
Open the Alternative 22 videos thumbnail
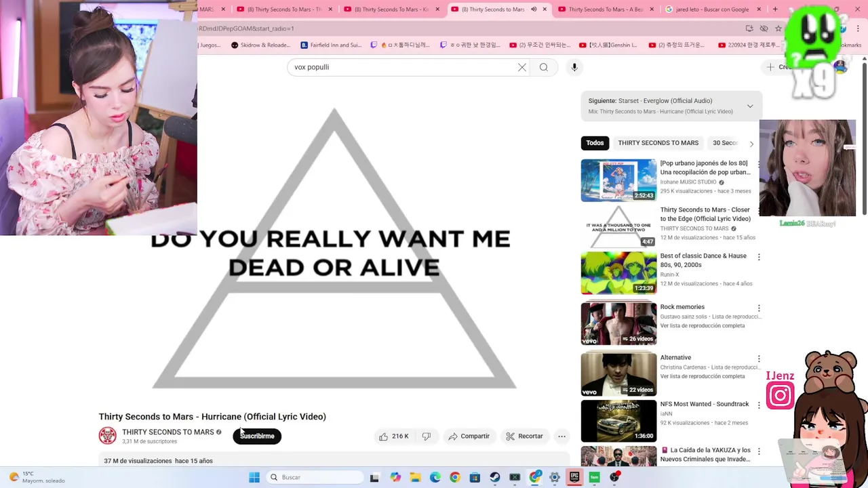[x=618, y=374]
